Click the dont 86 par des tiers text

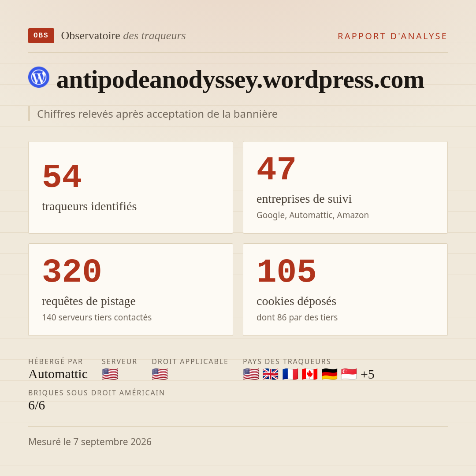297,317
